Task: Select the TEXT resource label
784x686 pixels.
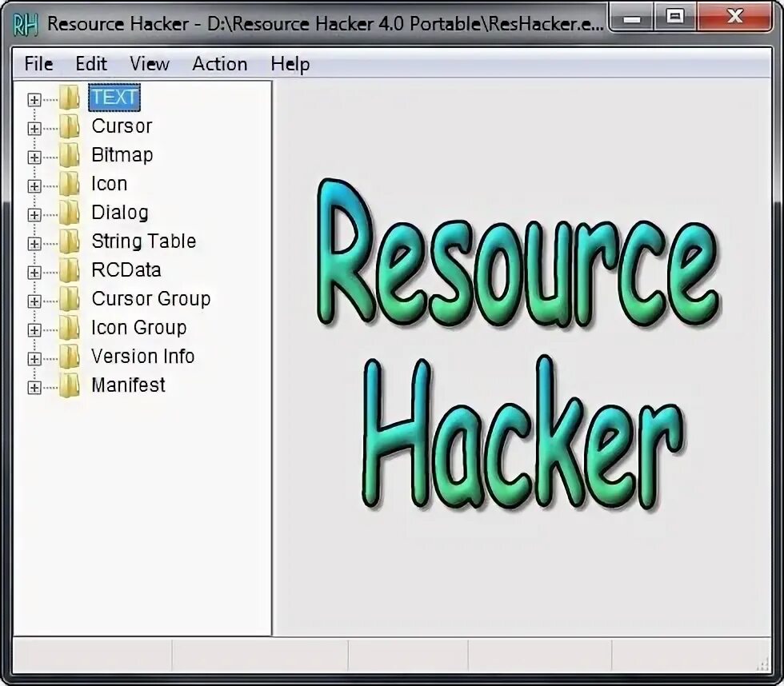Action: 114,98
